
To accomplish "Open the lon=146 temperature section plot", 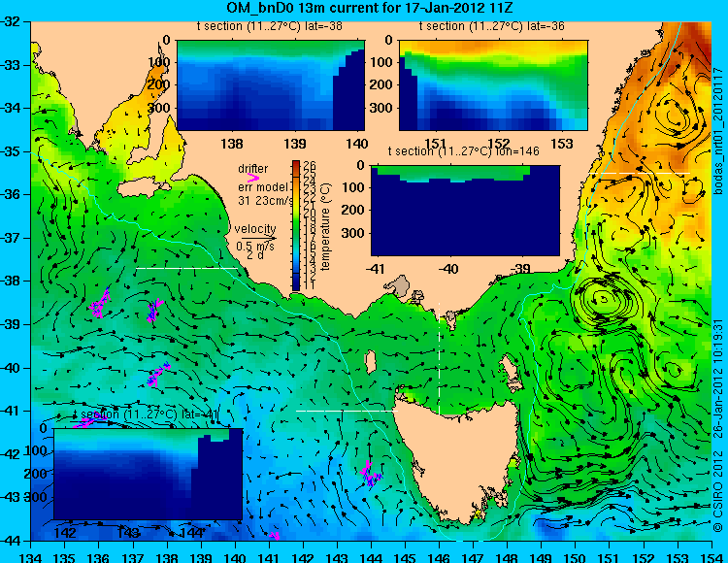I will coord(465,211).
